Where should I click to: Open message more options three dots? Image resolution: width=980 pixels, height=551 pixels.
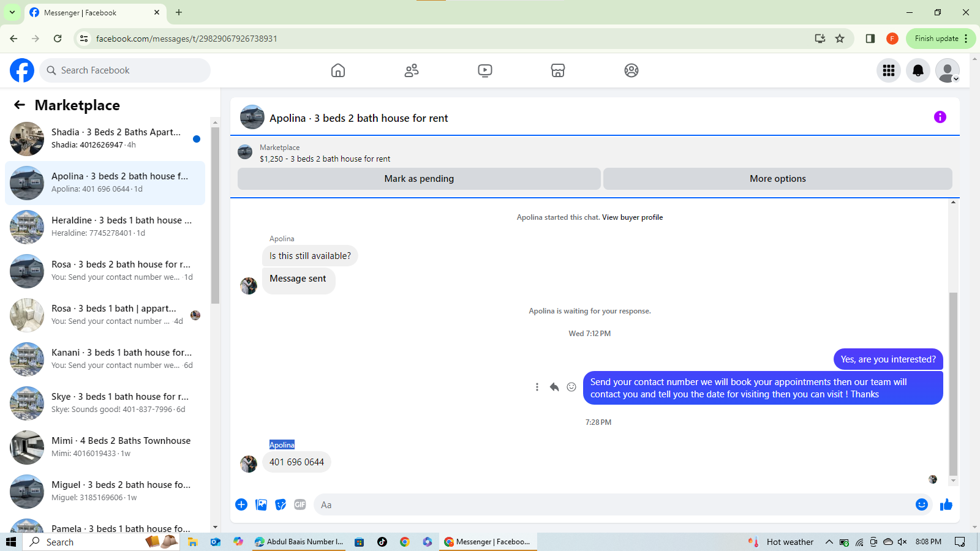(537, 387)
